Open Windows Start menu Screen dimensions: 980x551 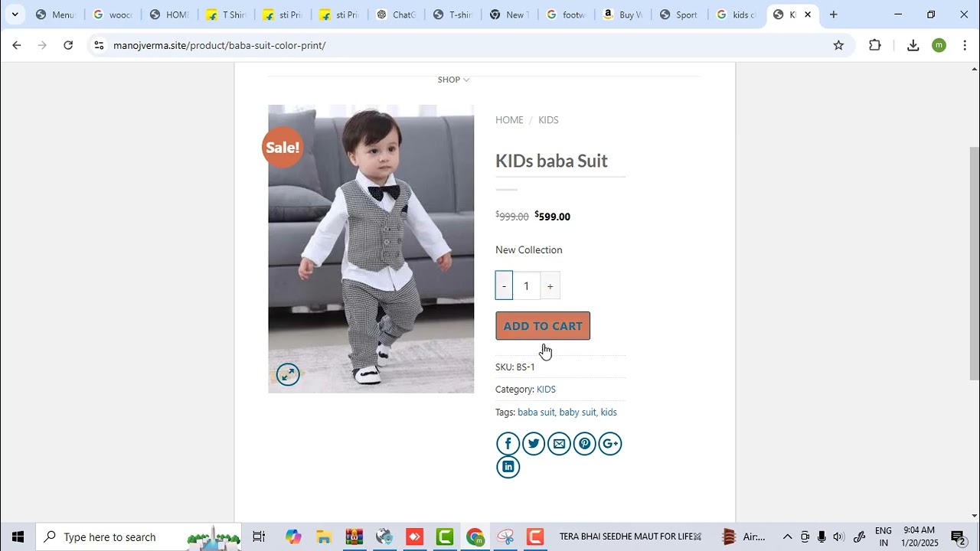(18, 536)
